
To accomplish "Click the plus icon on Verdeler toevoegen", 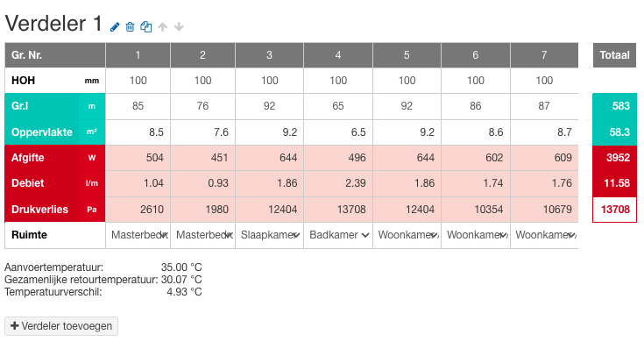I will click(x=15, y=325).
